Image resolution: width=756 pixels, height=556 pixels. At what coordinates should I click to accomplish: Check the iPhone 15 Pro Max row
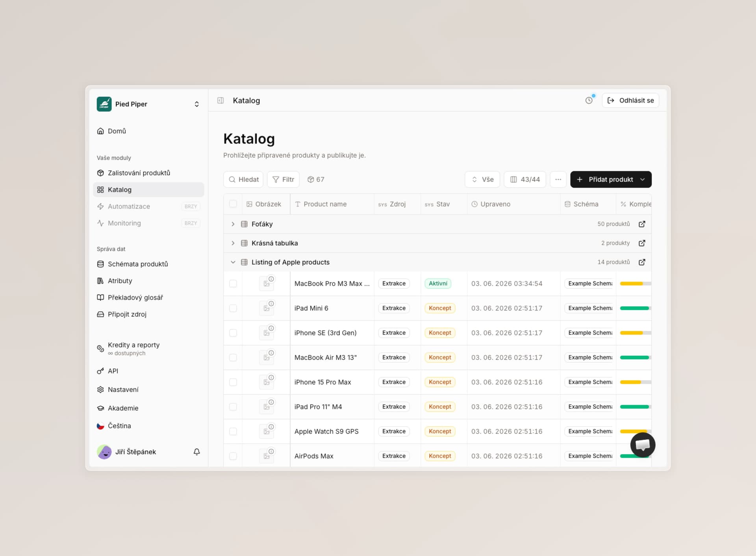coord(233,382)
